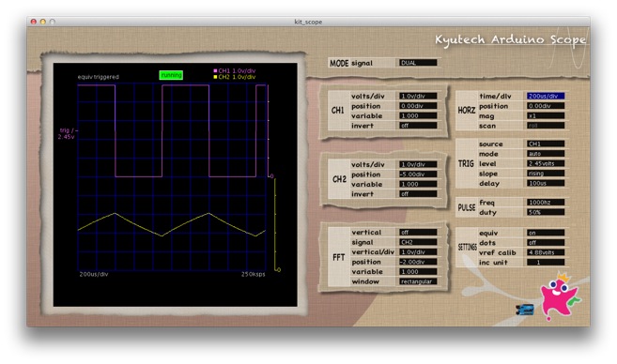
Task: Click HORZ scan value roll
Action: coord(546,126)
